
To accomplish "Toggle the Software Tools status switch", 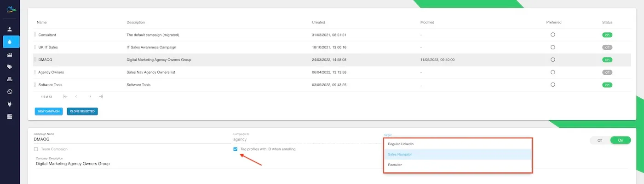I will 607,85.
